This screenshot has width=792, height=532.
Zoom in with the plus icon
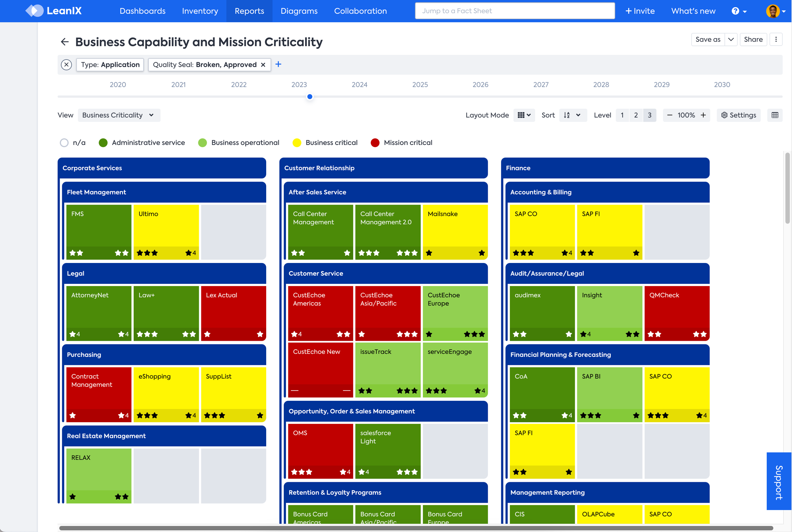tap(703, 115)
